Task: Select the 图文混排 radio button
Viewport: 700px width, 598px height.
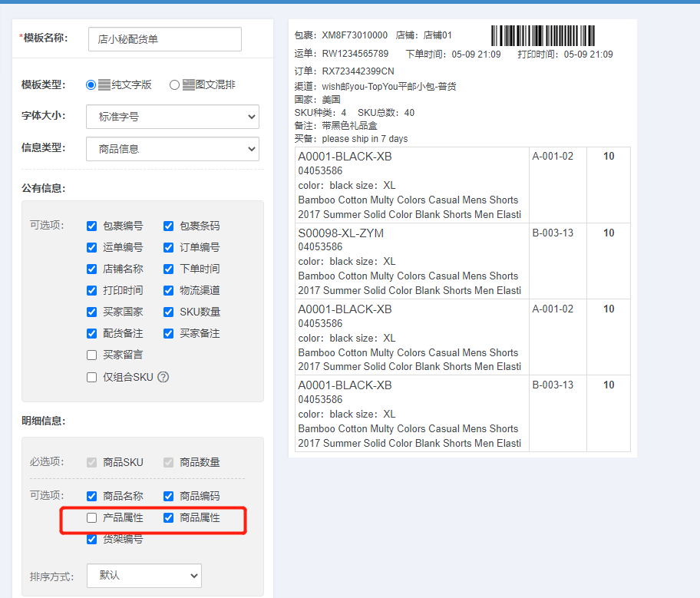Action: coord(174,85)
